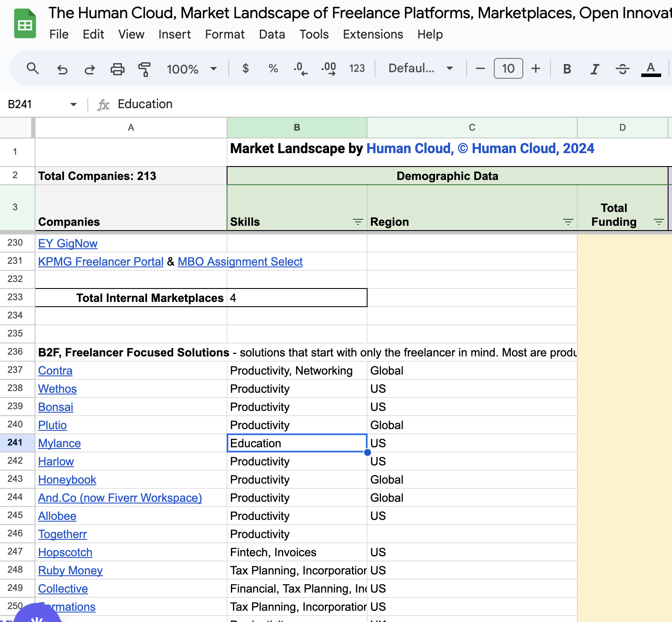
Task: Open the Skills column filter
Action: coord(358,222)
